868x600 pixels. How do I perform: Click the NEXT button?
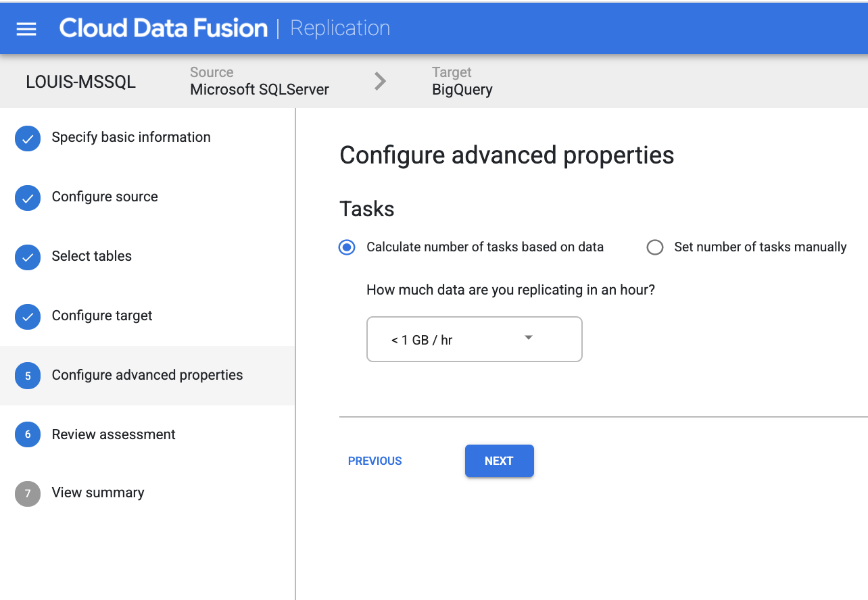[500, 461]
